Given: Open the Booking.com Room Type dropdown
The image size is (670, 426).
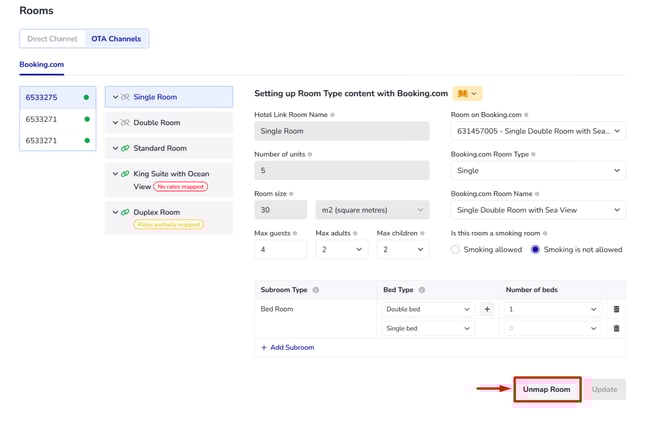Looking at the screenshot, I should 538,171.
